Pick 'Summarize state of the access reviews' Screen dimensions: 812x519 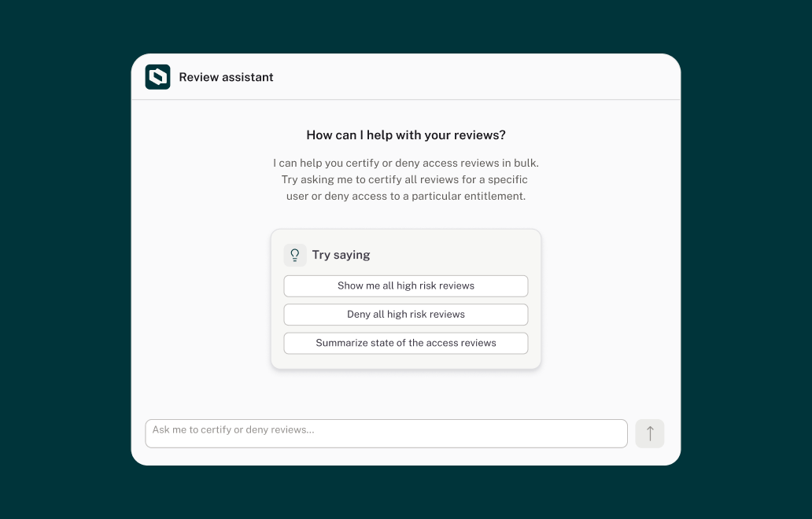tap(406, 343)
